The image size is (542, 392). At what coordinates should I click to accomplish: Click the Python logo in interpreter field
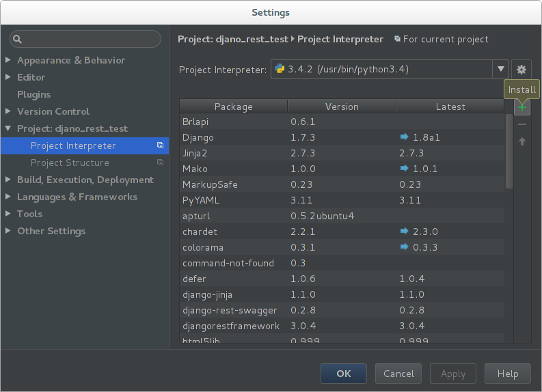[x=280, y=69]
